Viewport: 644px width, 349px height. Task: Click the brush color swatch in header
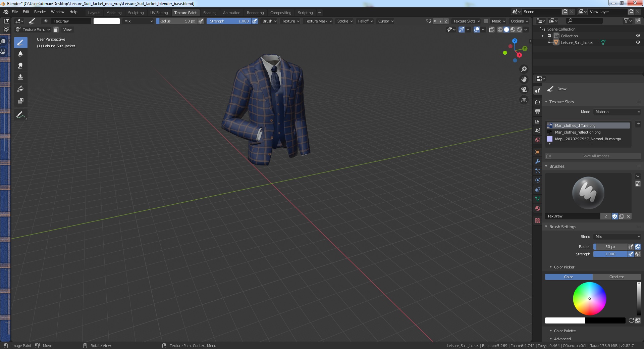(x=107, y=21)
